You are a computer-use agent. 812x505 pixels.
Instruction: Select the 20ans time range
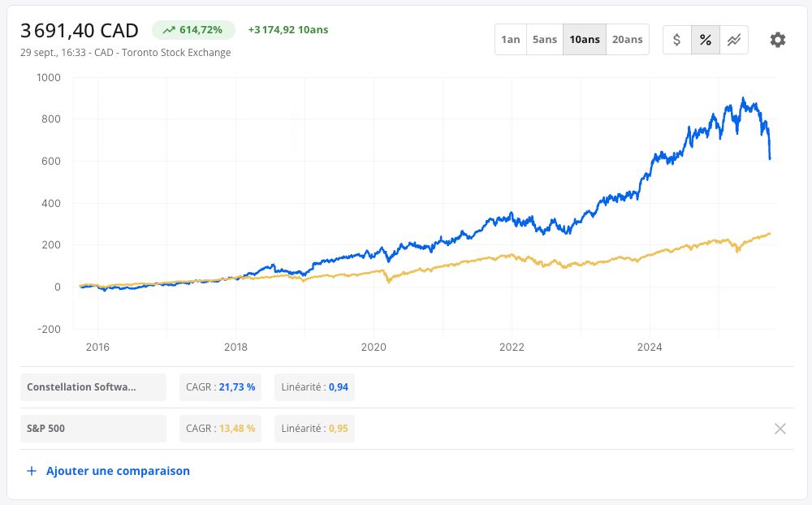point(627,39)
